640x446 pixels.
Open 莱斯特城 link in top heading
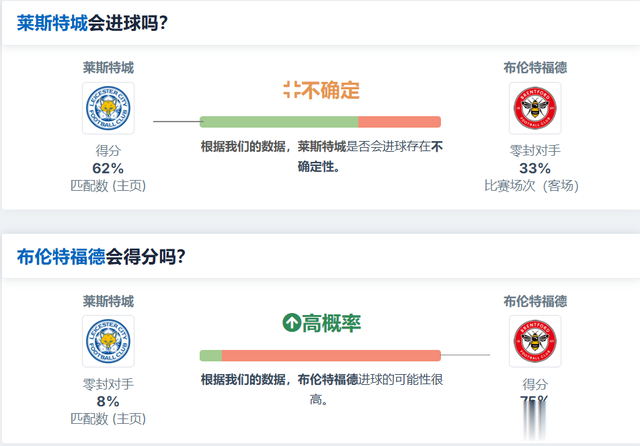pyautogui.click(x=52, y=23)
